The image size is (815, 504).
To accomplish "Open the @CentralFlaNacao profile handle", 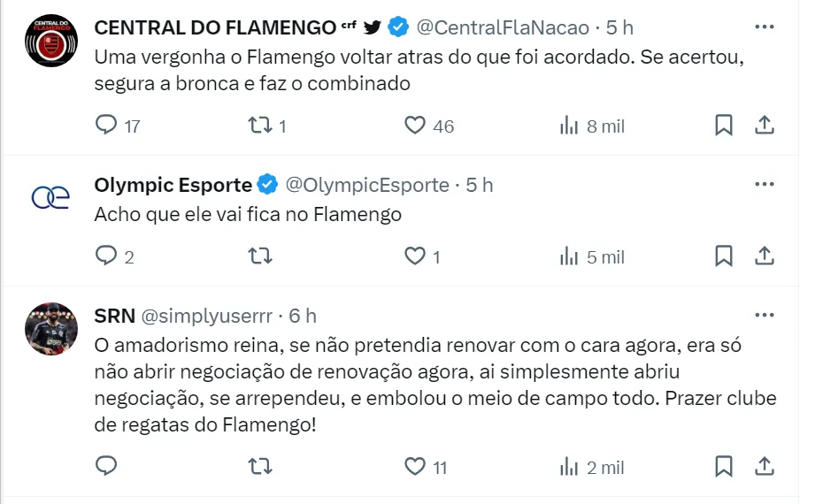I will 502,27.
